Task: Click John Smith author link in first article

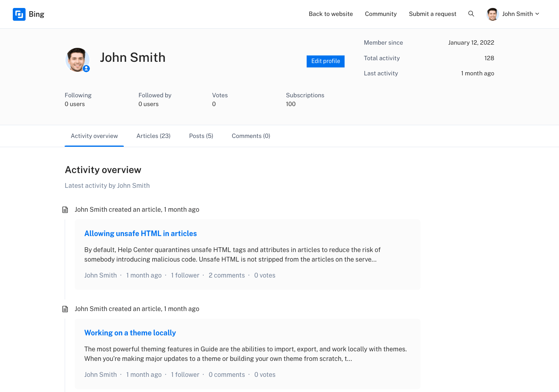Action: (101, 276)
